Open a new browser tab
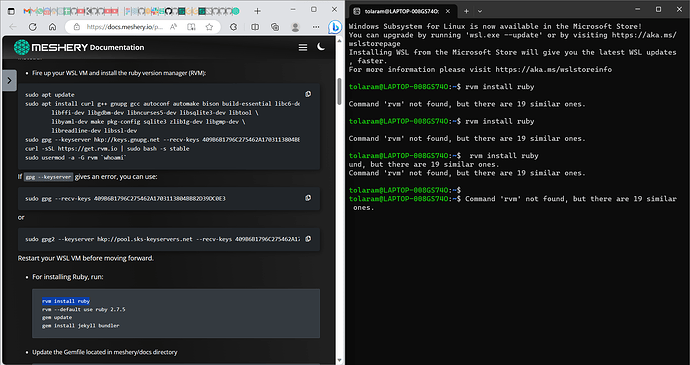 coord(257,11)
